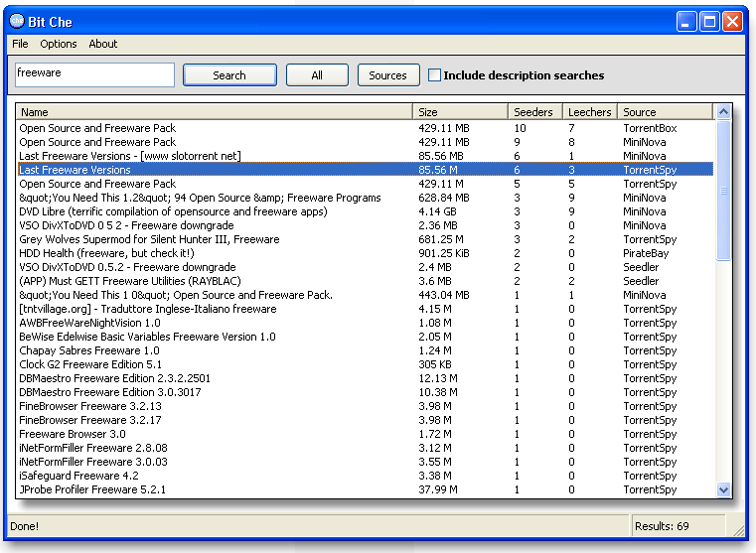
Task: Select Chapay Sabres Freeware 1.0
Action: [365, 350]
